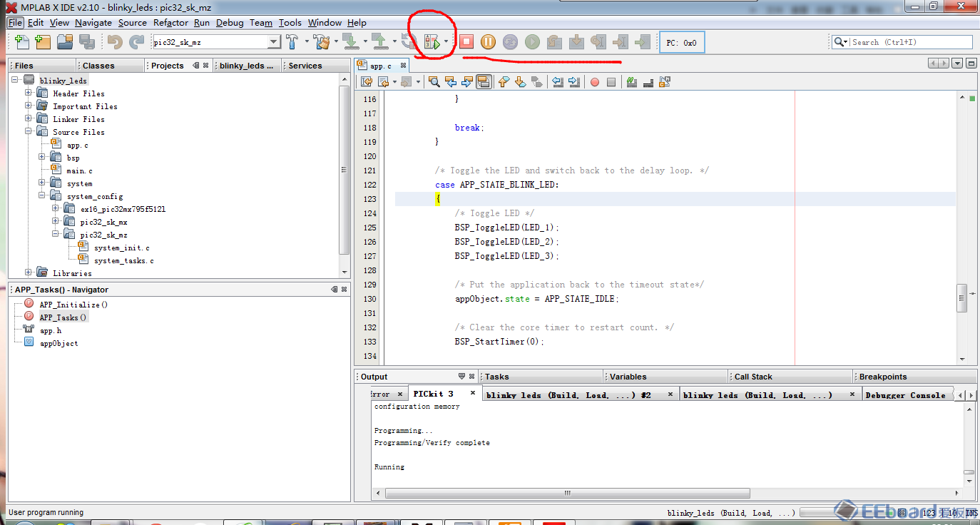Image resolution: width=980 pixels, height=525 pixels.
Task: Expand the Header Files folder
Action: (28, 93)
